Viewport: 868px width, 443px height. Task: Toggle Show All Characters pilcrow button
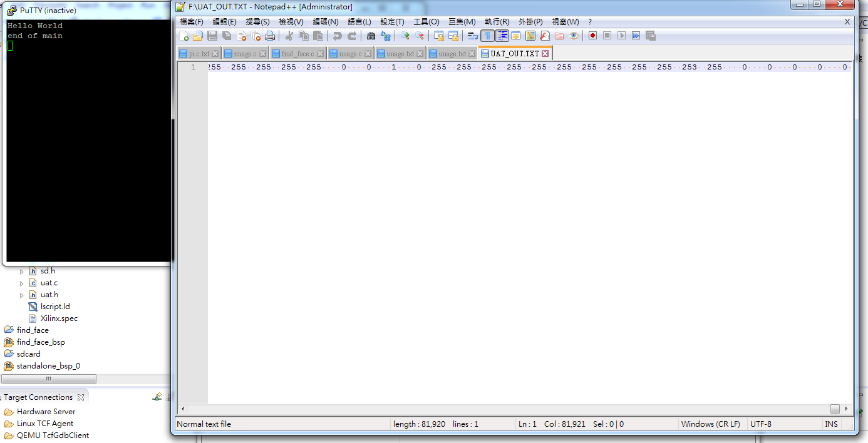tap(487, 36)
